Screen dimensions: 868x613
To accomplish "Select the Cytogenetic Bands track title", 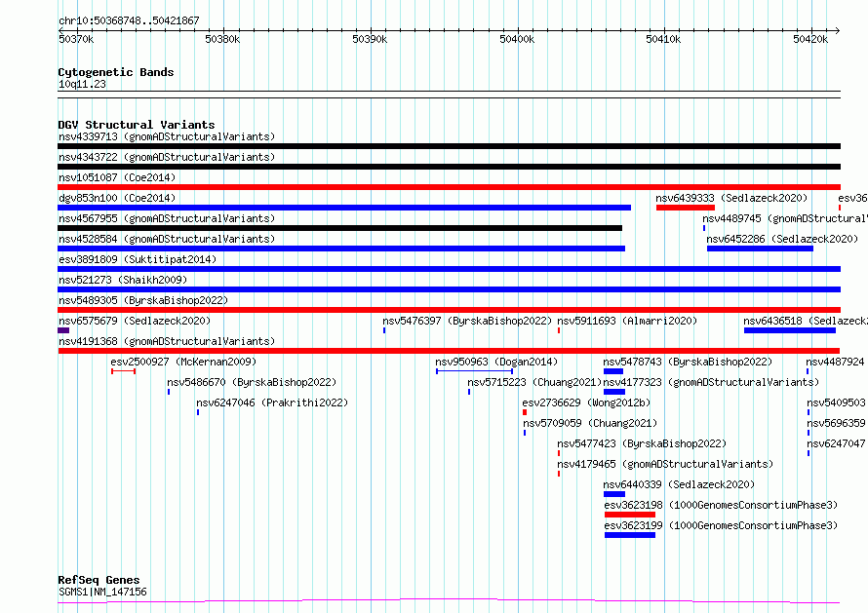I will point(116,72).
